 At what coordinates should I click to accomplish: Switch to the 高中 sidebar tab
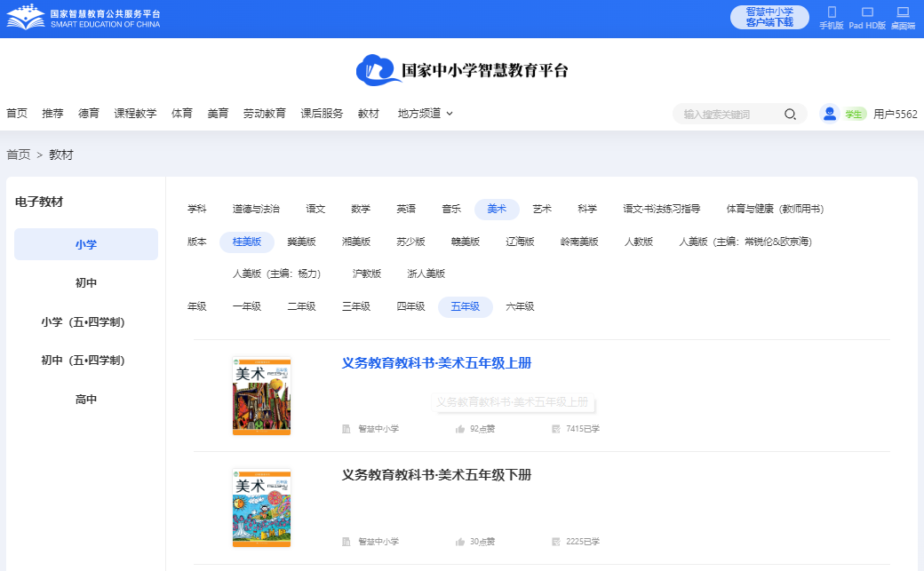[86, 400]
